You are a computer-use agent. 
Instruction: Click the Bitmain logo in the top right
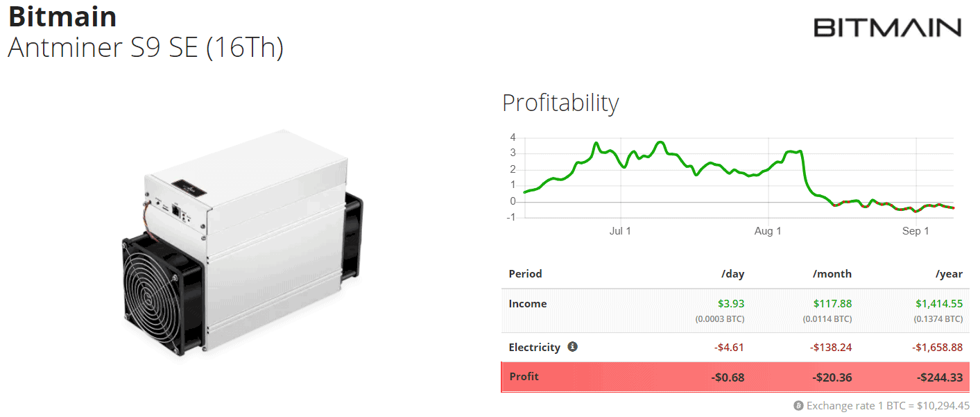pos(887,27)
